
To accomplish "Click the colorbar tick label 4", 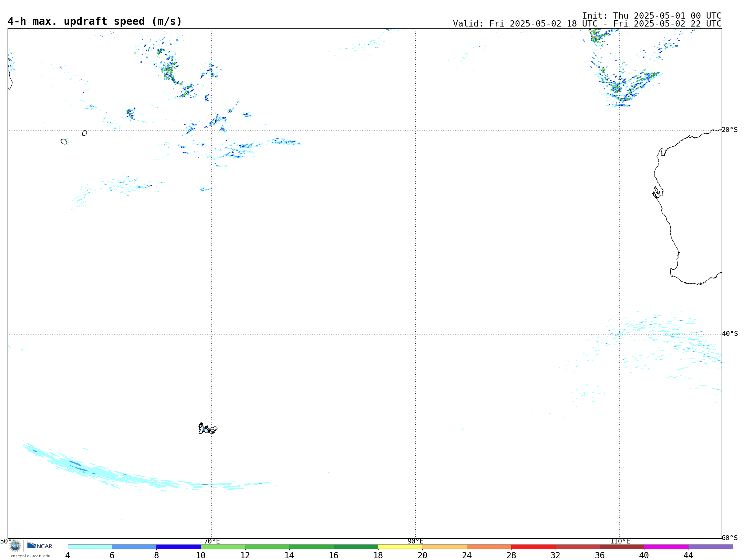I will (x=68, y=556).
